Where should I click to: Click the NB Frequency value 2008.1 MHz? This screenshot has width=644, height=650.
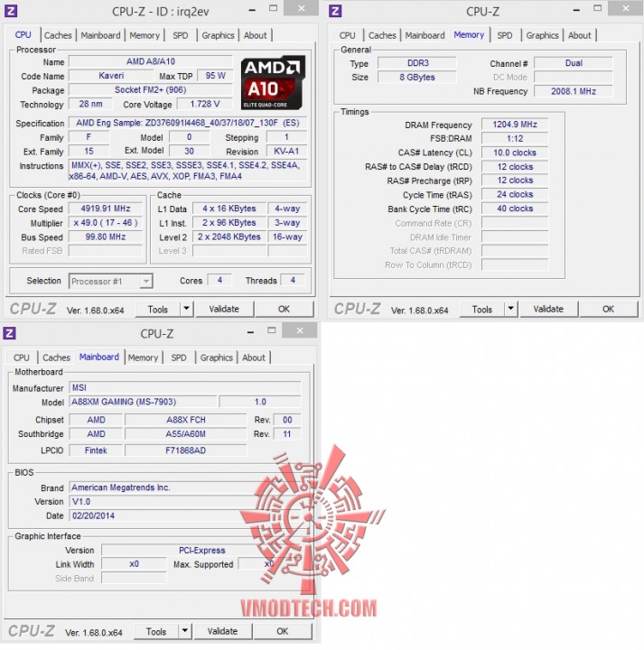(x=574, y=91)
